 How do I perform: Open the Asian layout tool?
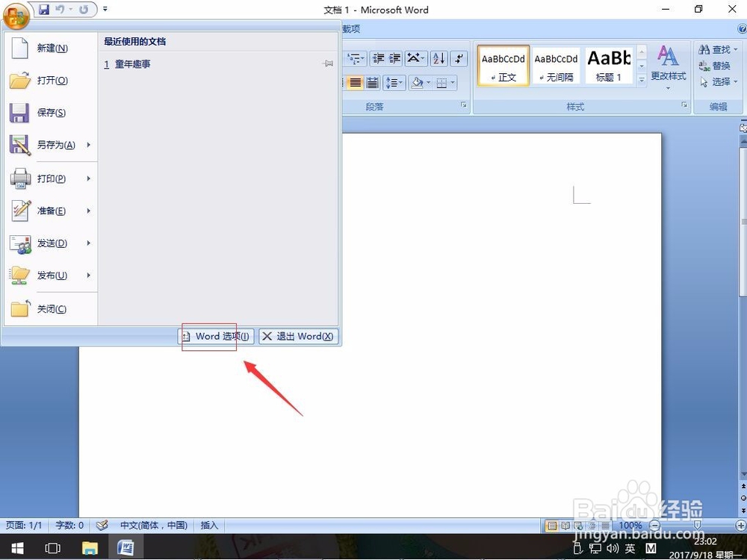pyautogui.click(x=416, y=58)
